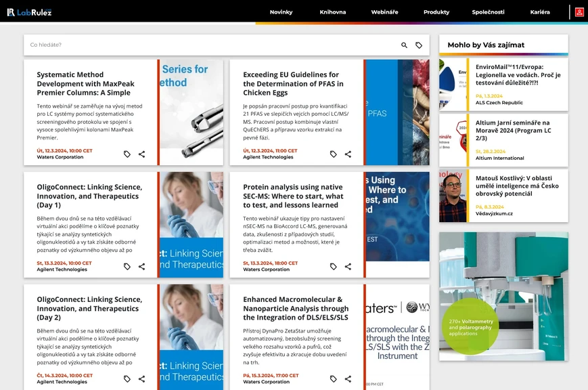Open tag filter icon in search bar

pyautogui.click(x=418, y=45)
